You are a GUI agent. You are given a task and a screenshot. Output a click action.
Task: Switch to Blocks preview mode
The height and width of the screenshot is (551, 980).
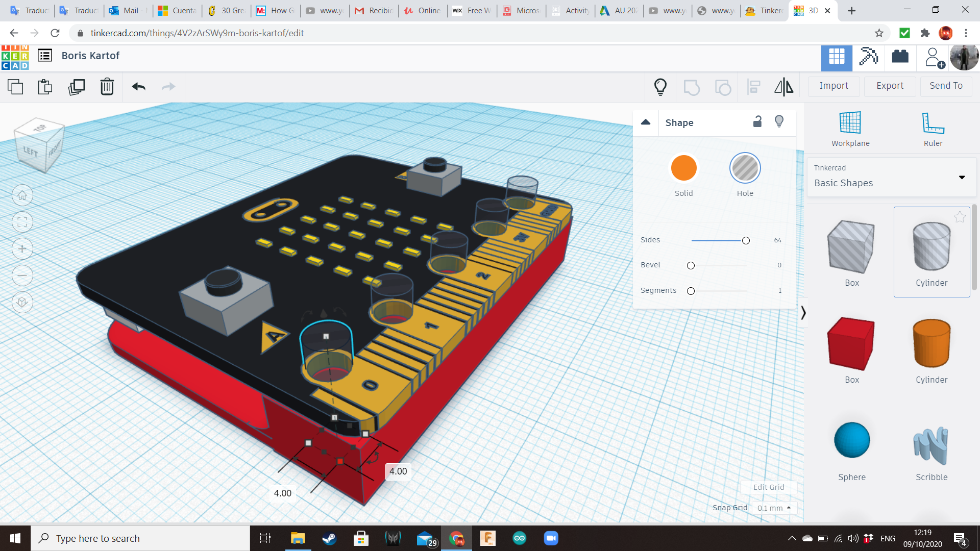click(900, 58)
